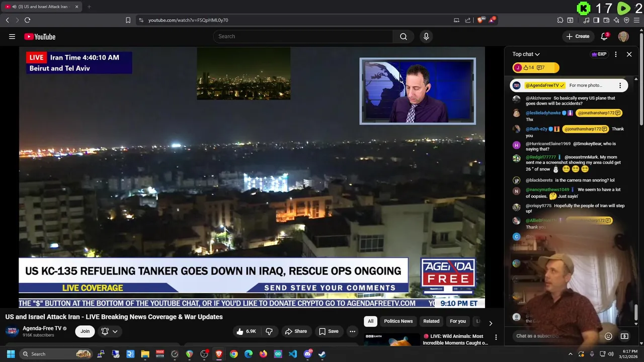The image size is (644, 362).
Task: Select the For you filter chip
Action: [x=458, y=321]
